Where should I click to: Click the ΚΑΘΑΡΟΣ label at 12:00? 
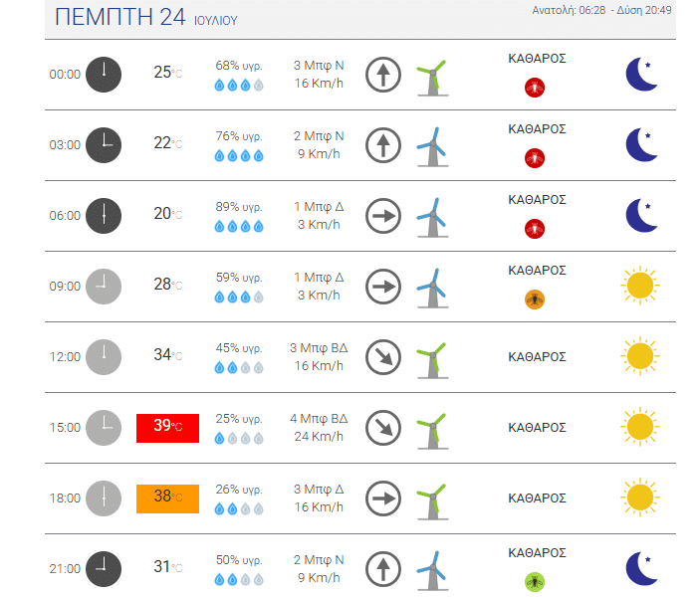(x=537, y=357)
